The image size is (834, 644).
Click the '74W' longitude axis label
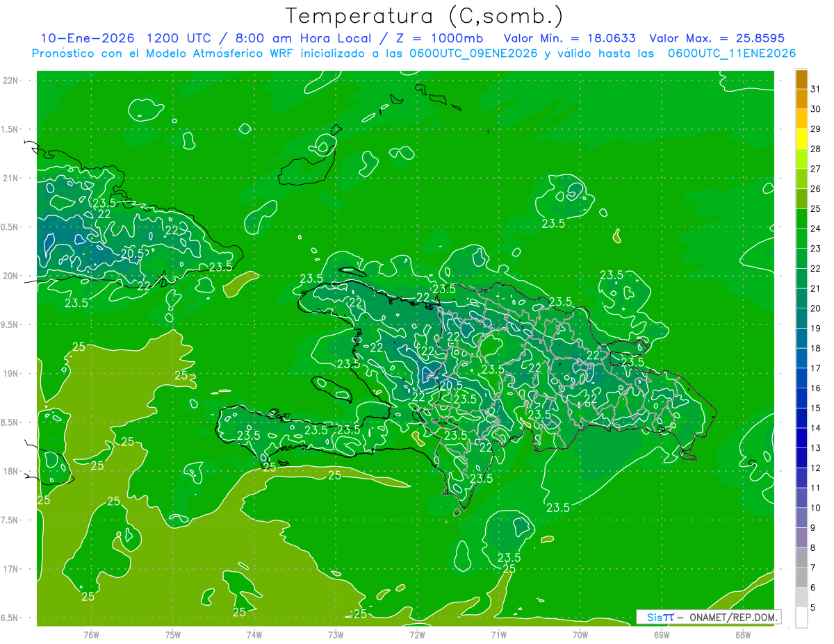pos(254,635)
